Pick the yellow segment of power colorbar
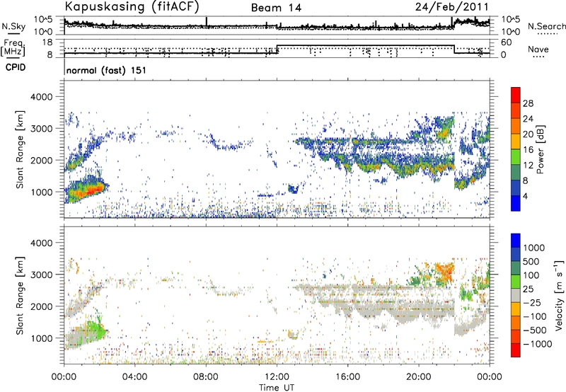This screenshot has width=566, height=392. tap(516, 142)
